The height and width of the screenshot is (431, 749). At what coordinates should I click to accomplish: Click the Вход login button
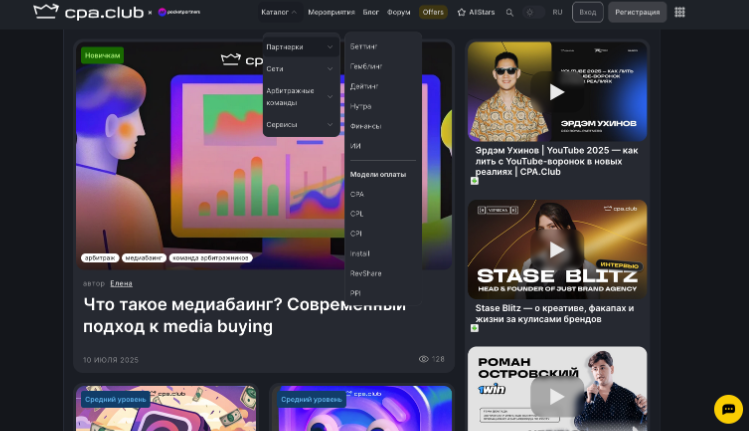tap(588, 12)
